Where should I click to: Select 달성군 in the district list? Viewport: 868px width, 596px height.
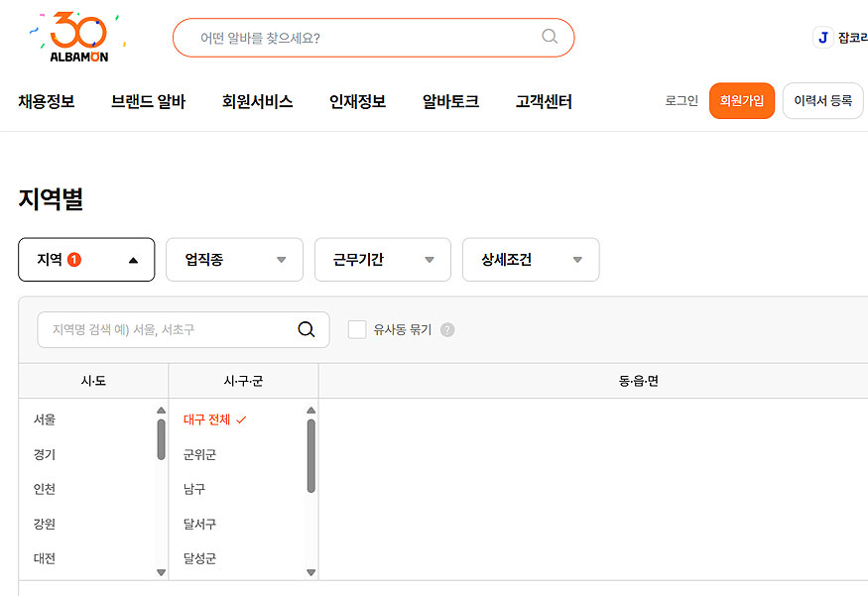[x=199, y=558]
